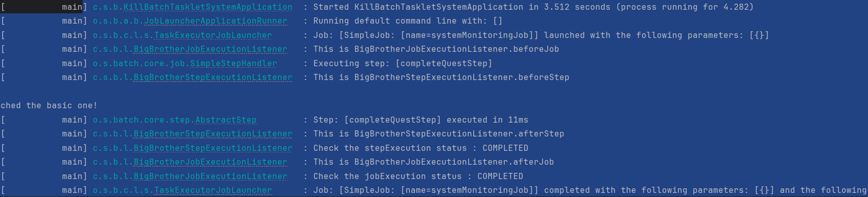Open BigBrotherJobExecutionListener link on afterJob line
This screenshot has width=868, height=197.
[210, 162]
